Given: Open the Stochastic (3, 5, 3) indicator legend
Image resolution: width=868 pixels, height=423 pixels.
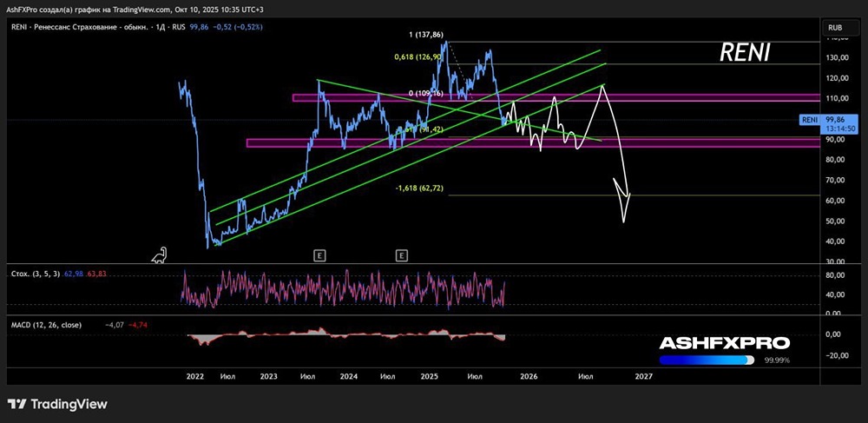Looking at the screenshot, I should 35,274.
